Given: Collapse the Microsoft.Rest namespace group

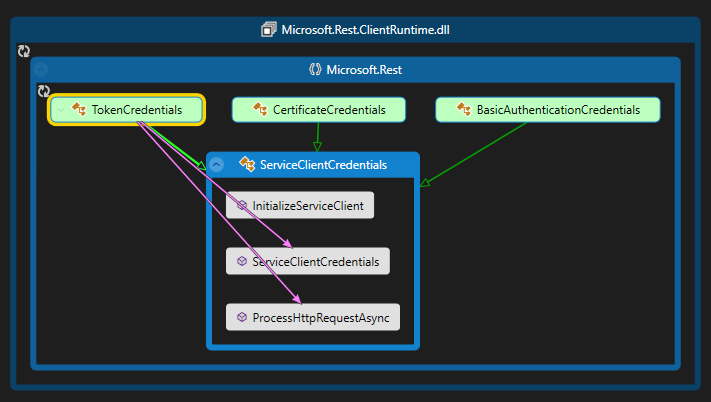Looking at the screenshot, I should click(41, 69).
